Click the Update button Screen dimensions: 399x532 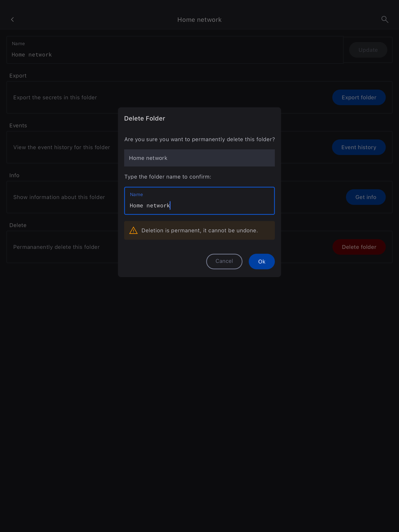[x=368, y=50]
